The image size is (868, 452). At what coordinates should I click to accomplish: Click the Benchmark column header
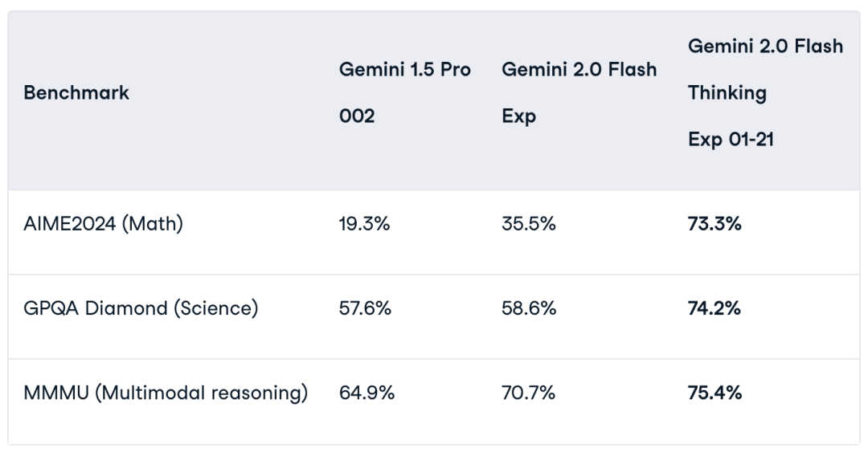click(76, 92)
